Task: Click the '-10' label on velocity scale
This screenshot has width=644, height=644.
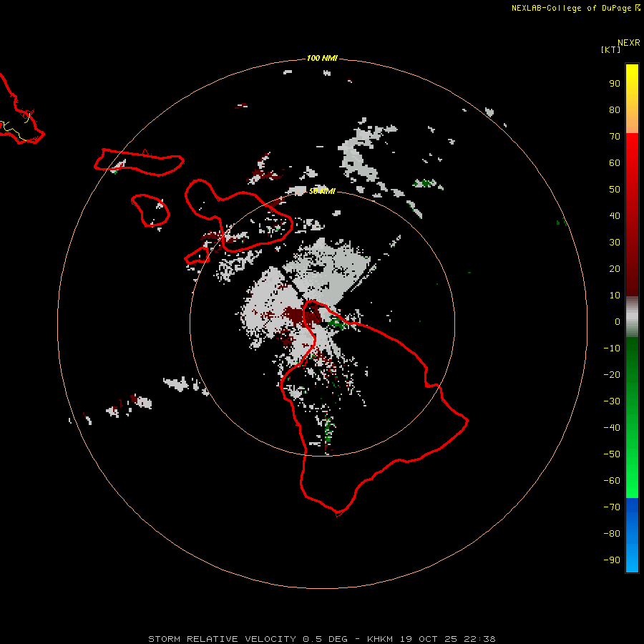Action: click(612, 348)
